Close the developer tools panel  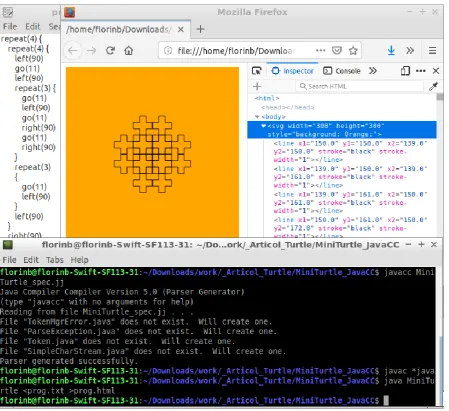click(436, 71)
